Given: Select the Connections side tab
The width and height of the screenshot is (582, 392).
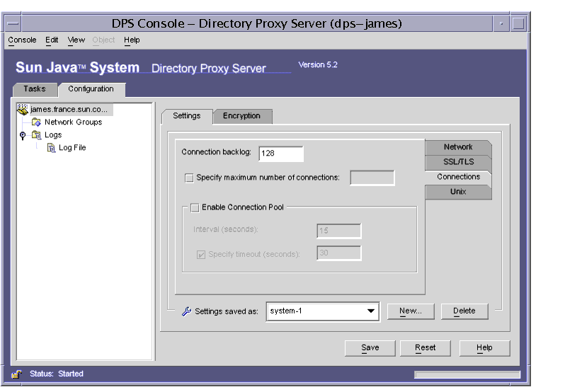Looking at the screenshot, I should tap(458, 177).
